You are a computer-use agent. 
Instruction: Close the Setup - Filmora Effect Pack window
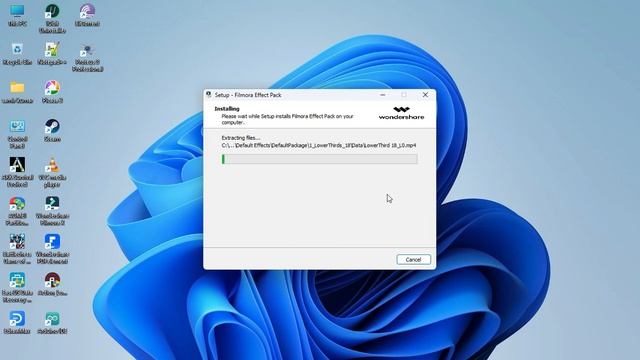point(425,95)
